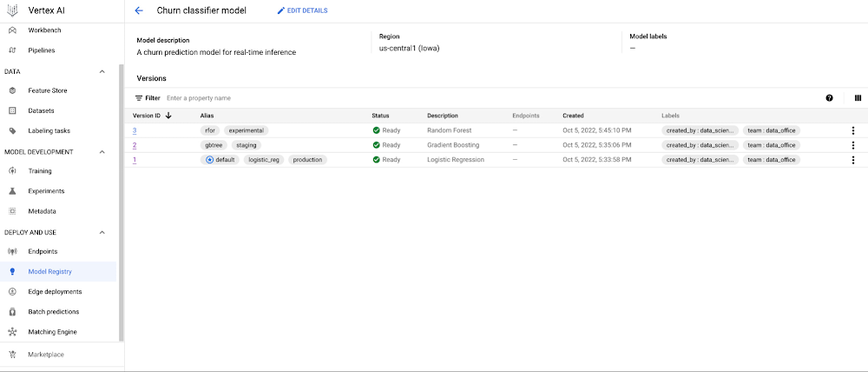Collapse the MODEL DEVELOPMENT section

coord(102,152)
